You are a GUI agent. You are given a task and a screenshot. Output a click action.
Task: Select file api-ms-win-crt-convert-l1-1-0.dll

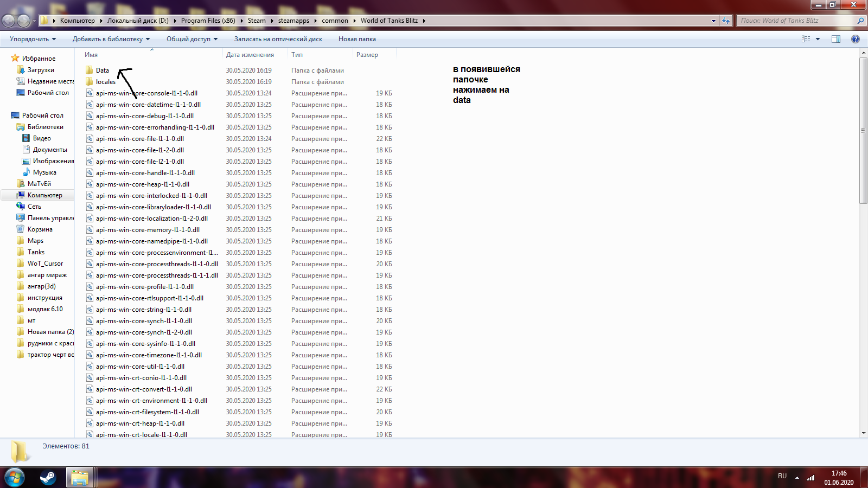[x=144, y=389]
